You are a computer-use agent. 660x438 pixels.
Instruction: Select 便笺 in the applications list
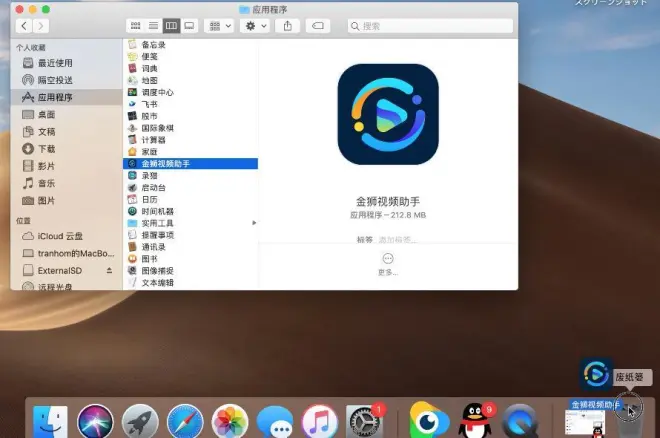[x=190, y=56]
